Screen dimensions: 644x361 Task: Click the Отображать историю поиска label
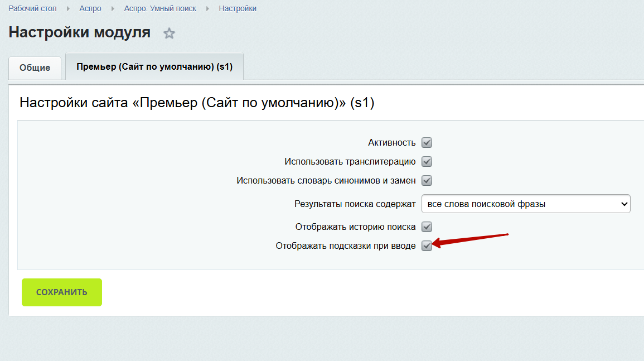(x=355, y=227)
